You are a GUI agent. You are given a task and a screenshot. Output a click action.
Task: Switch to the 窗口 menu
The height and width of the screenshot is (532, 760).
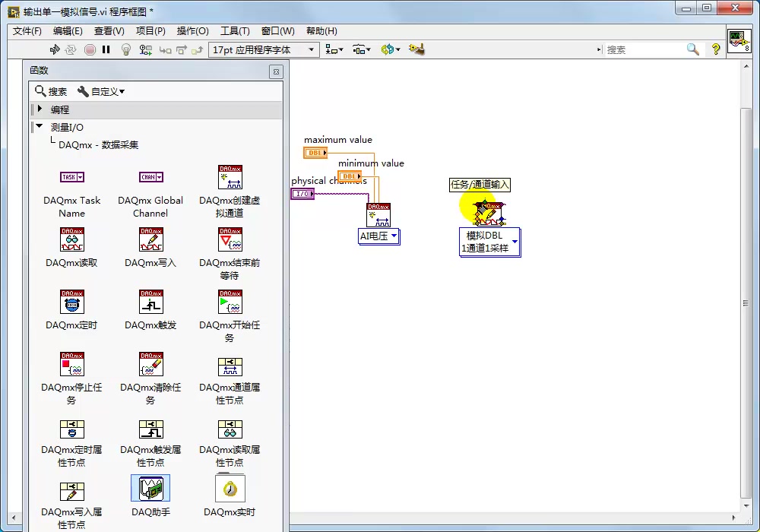(x=277, y=30)
